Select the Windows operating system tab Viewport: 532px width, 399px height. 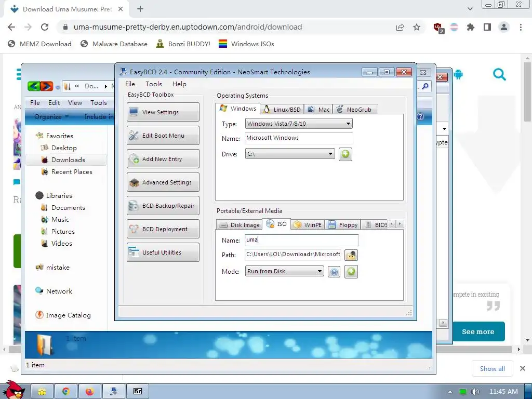click(x=238, y=109)
